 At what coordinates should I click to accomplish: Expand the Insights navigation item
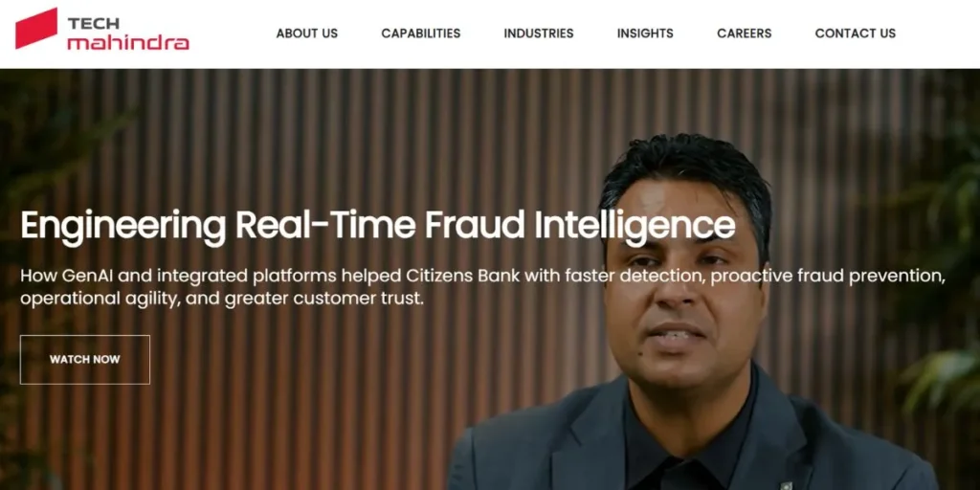(645, 33)
